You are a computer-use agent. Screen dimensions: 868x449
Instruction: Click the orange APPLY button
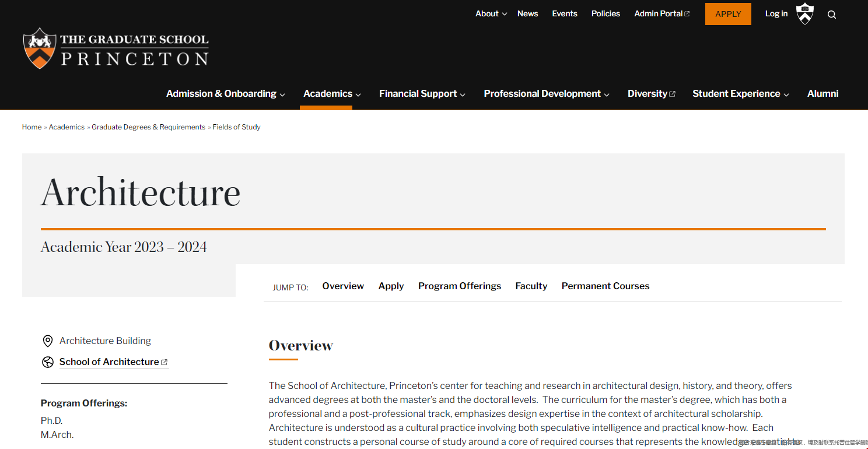[x=728, y=14]
